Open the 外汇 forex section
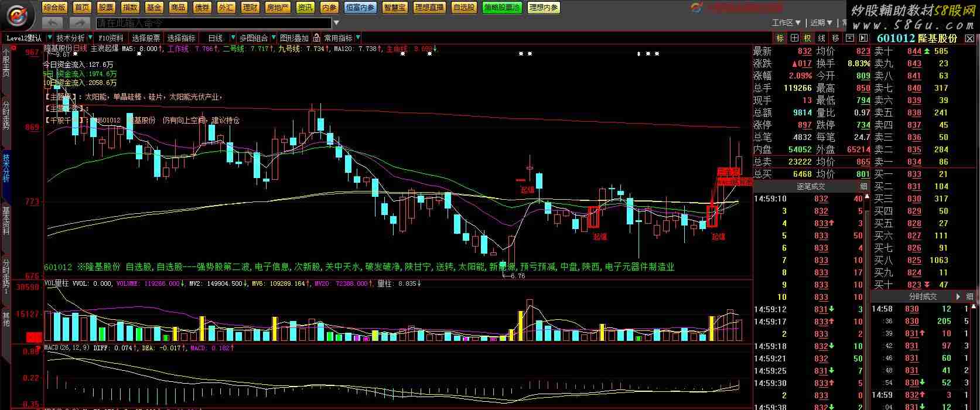Viewport: 980px width, 410px height. (x=226, y=8)
